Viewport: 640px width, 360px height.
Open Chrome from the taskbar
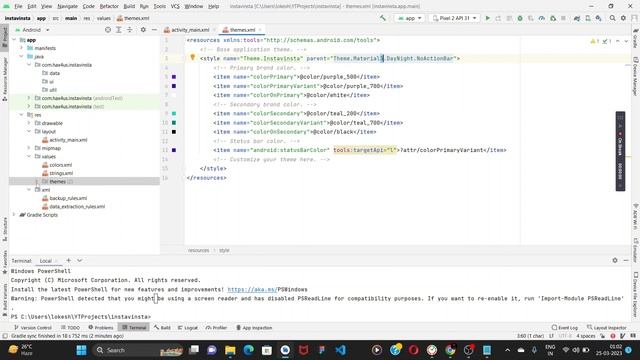point(450,350)
